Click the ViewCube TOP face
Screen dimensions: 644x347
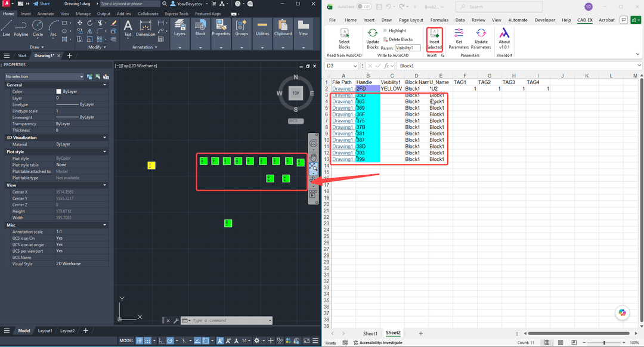pyautogui.click(x=296, y=93)
